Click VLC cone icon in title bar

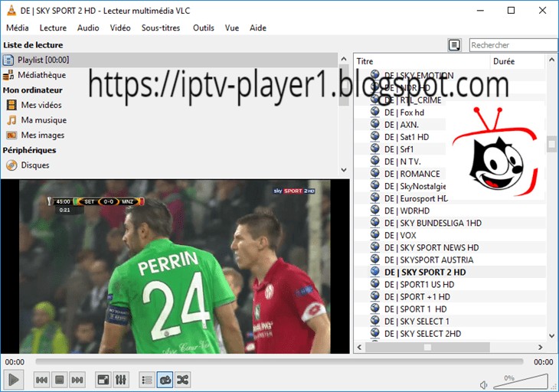coord(11,10)
